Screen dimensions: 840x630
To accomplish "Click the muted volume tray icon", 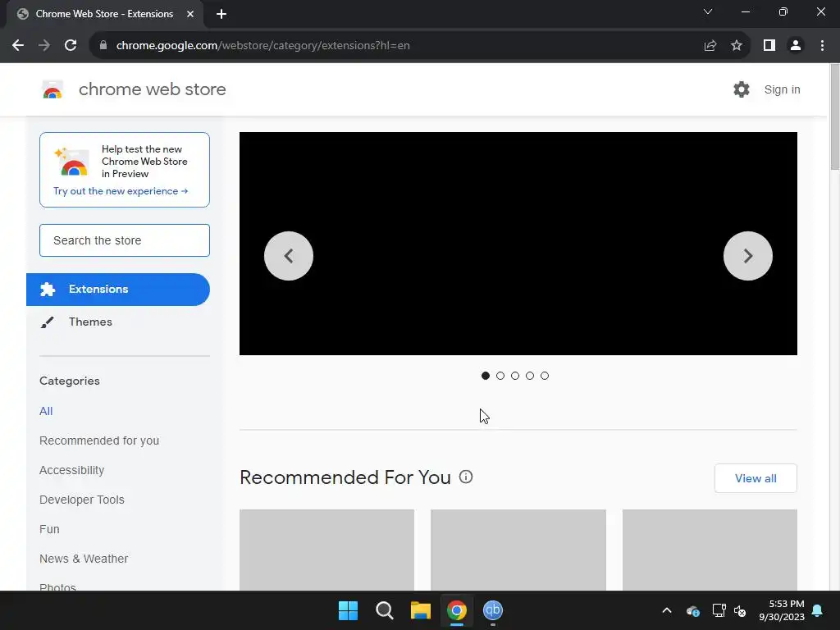I will 740,610.
